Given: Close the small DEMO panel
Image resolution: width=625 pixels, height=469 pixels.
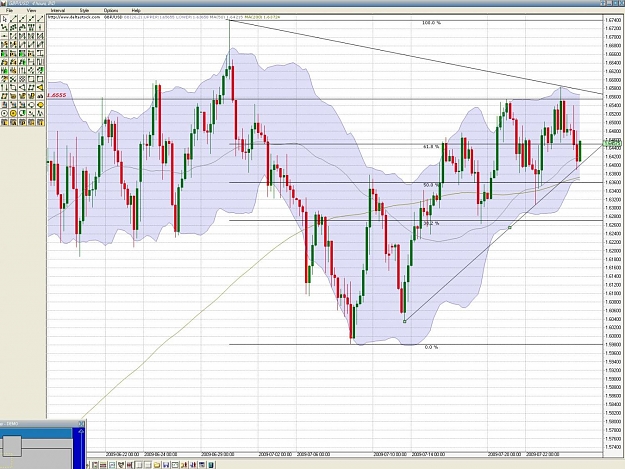Looking at the screenshot, I should click(81, 424).
